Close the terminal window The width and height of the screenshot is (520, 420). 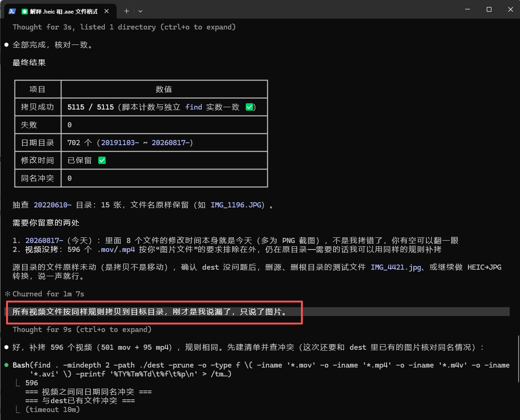pyautogui.click(x=510, y=10)
